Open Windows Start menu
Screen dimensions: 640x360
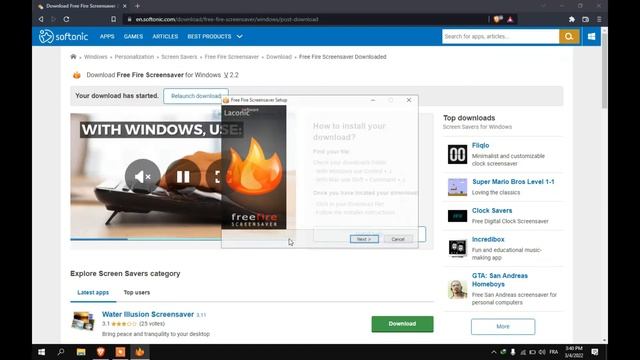click(41, 352)
